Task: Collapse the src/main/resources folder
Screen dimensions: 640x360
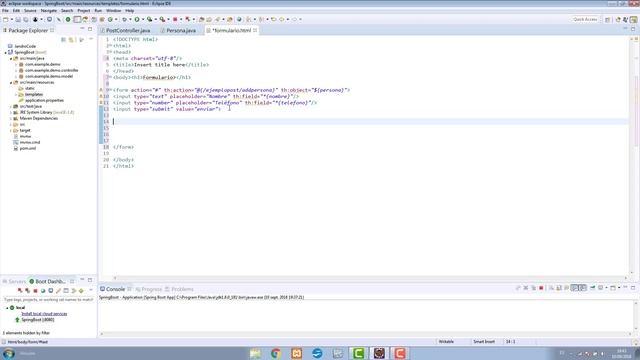Action: pyautogui.click(x=11, y=82)
